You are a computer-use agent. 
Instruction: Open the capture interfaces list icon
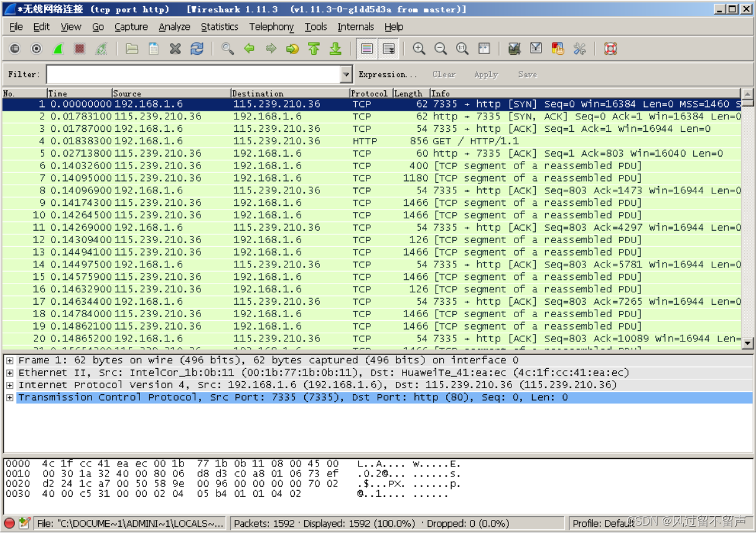(x=15, y=49)
